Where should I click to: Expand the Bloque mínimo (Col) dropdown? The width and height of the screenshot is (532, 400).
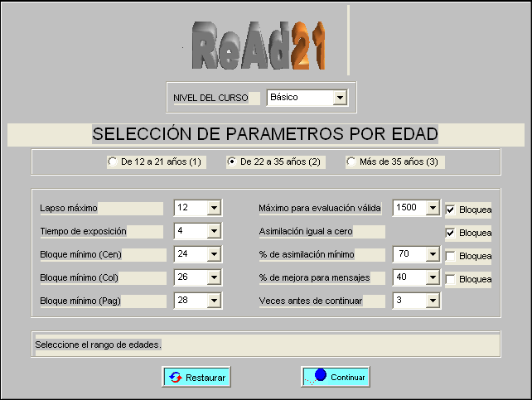pos(214,277)
